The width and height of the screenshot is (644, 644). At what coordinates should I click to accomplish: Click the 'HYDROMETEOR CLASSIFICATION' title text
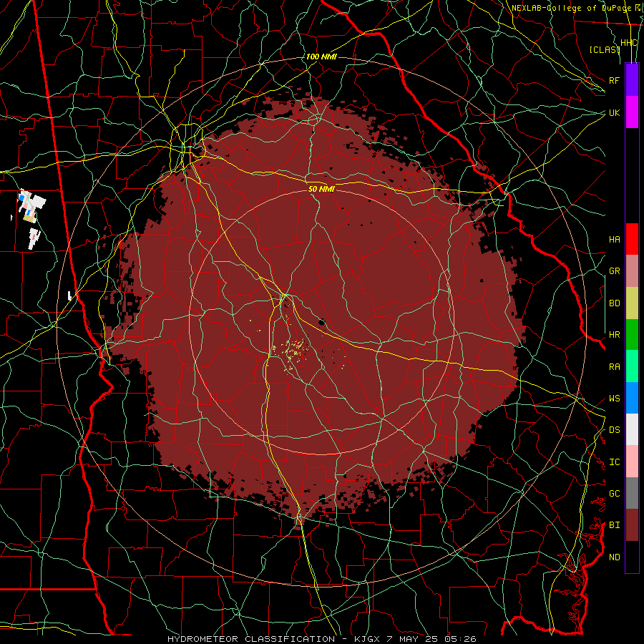(251, 639)
